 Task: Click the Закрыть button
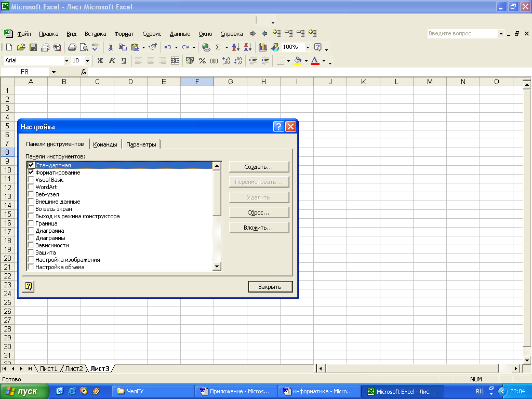[270, 287]
